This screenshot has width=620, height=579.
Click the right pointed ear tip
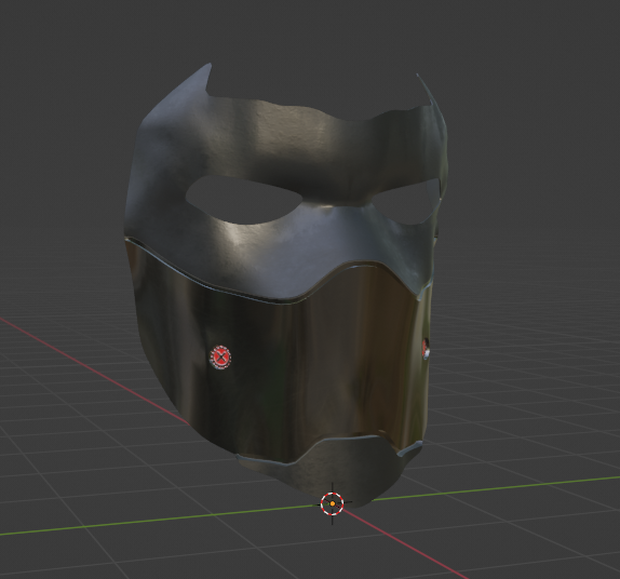pyautogui.click(x=419, y=76)
